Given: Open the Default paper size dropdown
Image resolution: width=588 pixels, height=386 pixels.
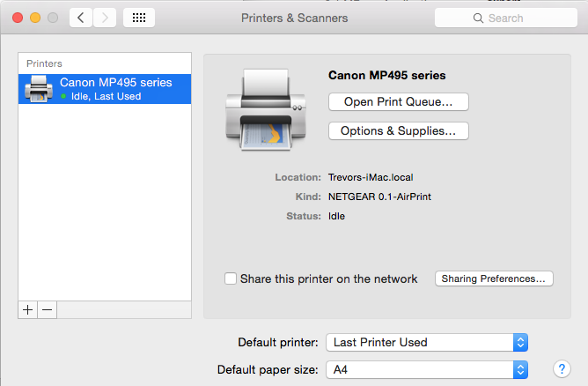Looking at the screenshot, I should tap(427, 369).
